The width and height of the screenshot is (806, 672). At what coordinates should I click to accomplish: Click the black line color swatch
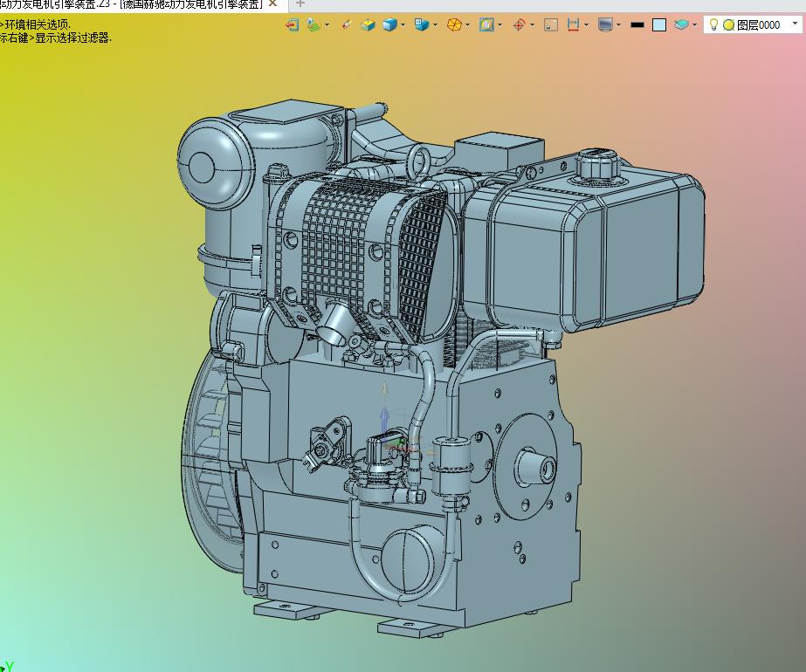pos(637,25)
